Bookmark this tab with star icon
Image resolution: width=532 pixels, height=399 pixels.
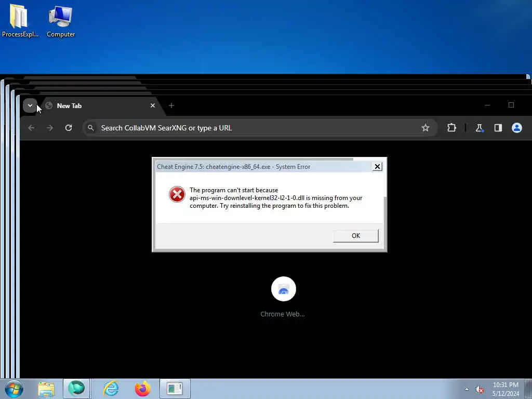click(425, 128)
